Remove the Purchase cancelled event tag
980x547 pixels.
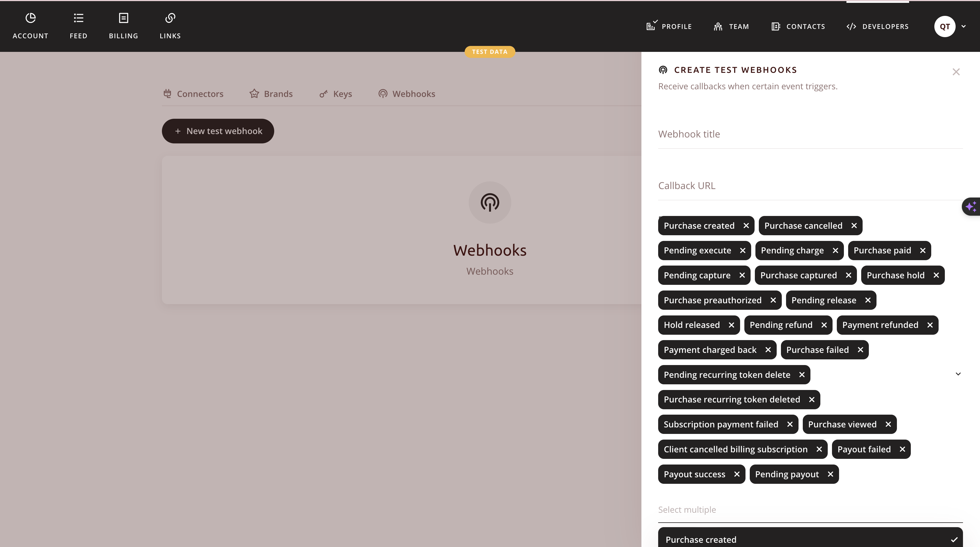click(854, 225)
